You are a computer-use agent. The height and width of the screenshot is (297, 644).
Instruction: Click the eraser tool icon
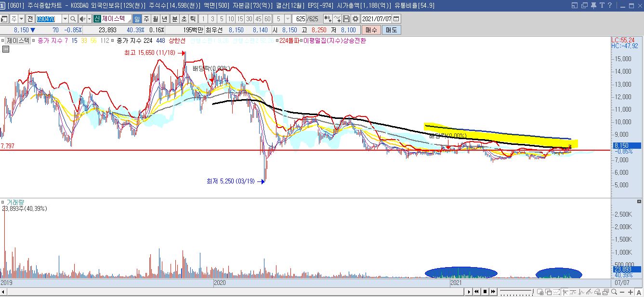tap(597, 292)
